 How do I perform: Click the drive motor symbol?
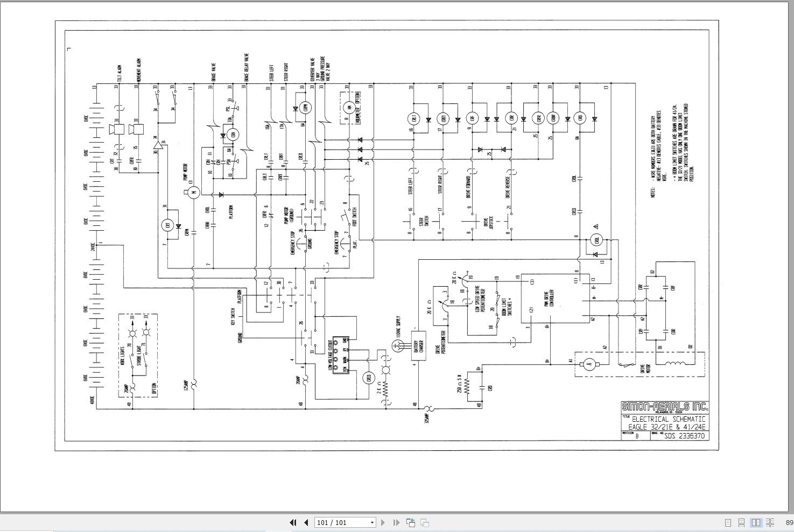pos(589,364)
